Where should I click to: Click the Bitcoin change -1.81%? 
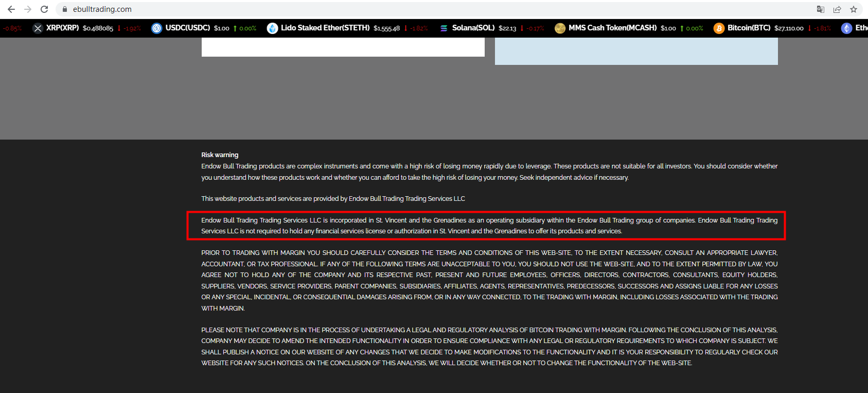(820, 28)
